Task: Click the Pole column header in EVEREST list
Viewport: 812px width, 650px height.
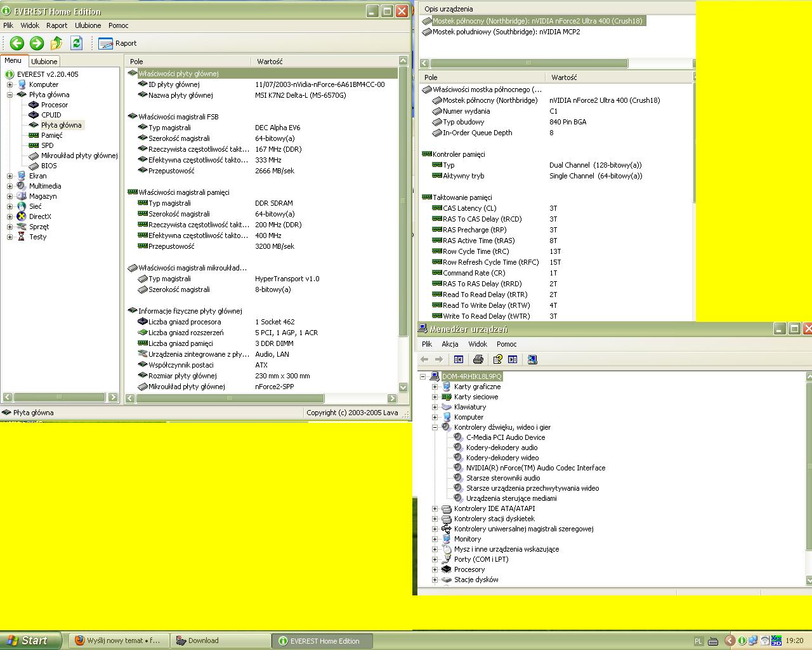Action: click(x=188, y=62)
